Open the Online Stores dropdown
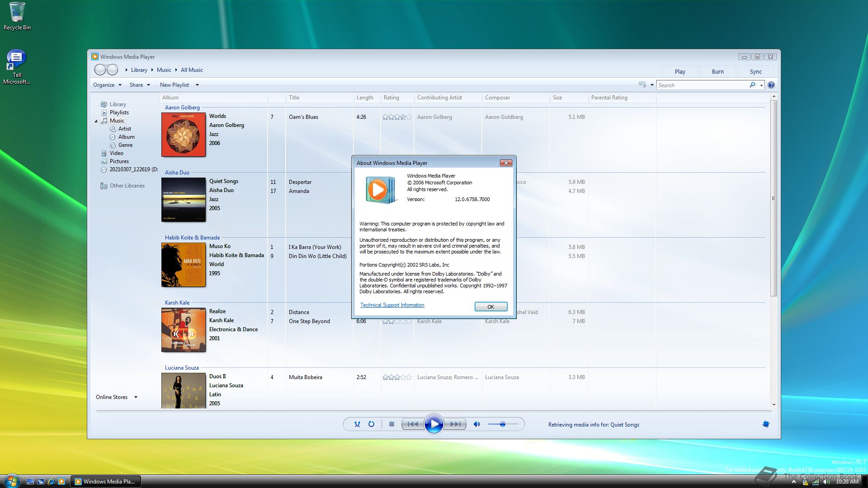Image resolution: width=868 pixels, height=488 pixels. coord(117,397)
